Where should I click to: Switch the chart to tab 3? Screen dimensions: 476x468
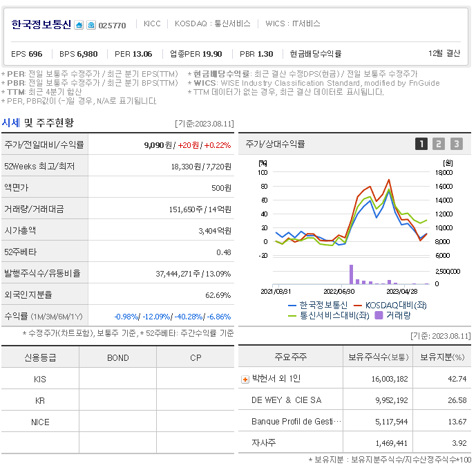click(456, 144)
